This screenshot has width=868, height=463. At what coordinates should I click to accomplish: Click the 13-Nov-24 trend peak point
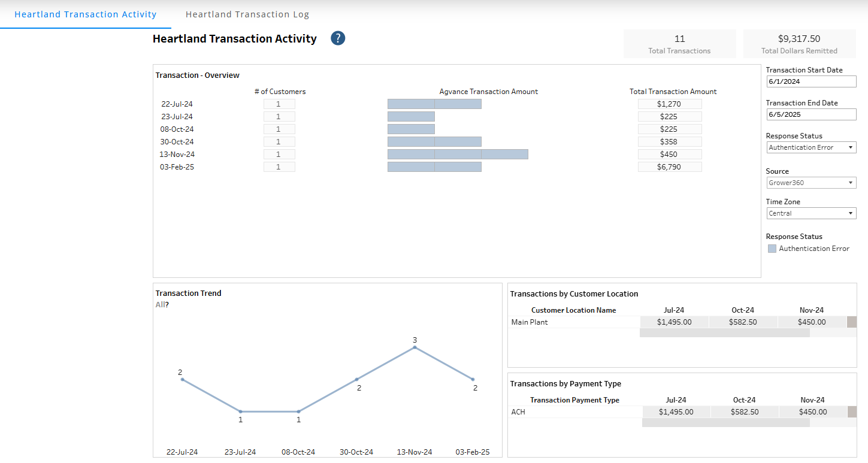click(x=415, y=347)
